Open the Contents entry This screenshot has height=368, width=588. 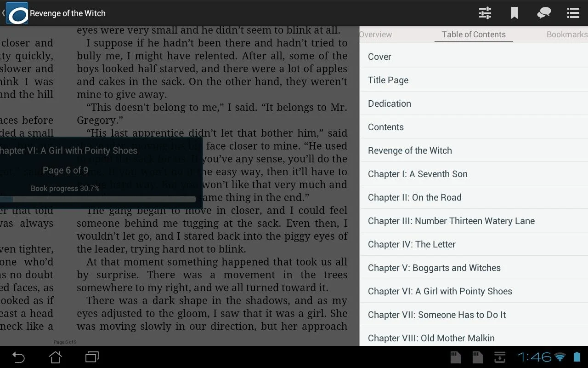(474, 127)
